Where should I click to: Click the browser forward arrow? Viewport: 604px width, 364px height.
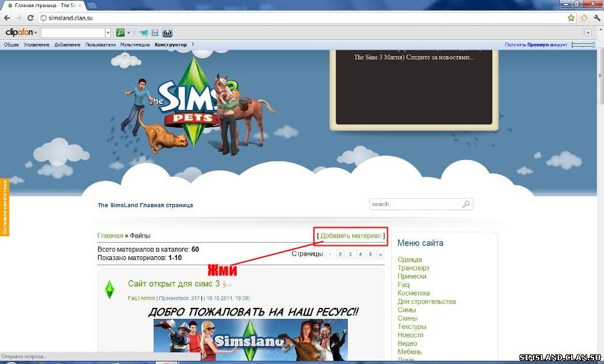click(x=19, y=18)
